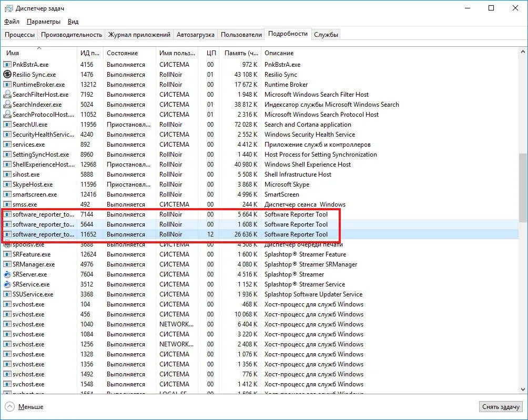Click the SSUService.exe icon

point(7,294)
